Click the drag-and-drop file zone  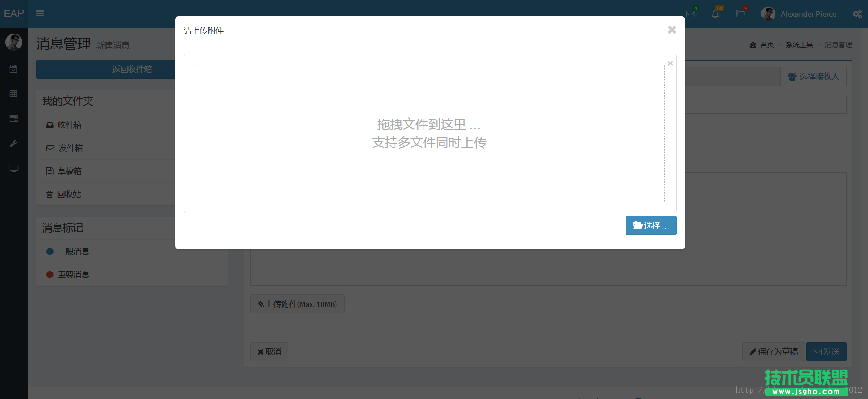tap(429, 133)
